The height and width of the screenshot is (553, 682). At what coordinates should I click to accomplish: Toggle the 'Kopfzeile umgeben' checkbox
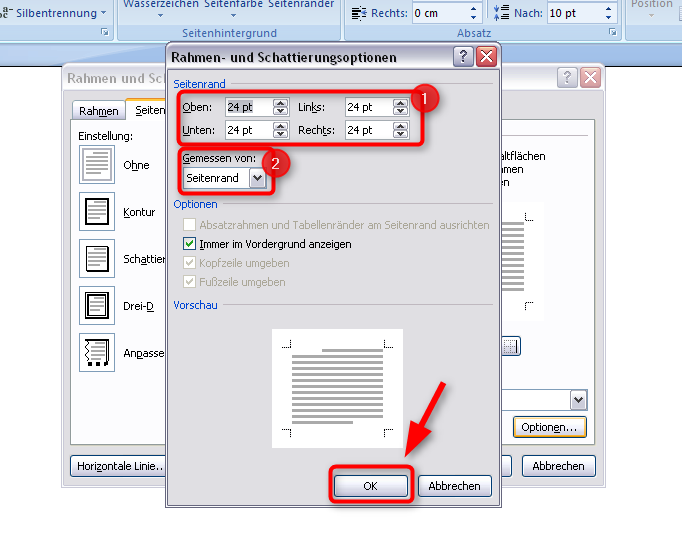pos(190,263)
